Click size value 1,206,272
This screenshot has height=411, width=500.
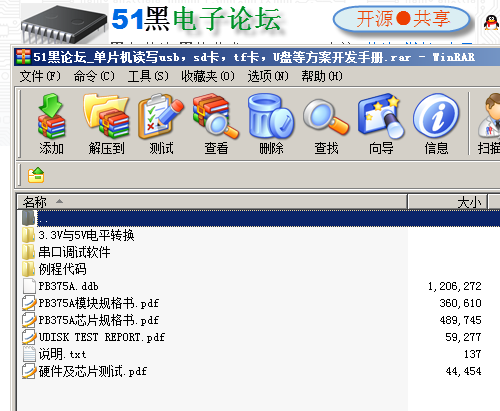click(455, 286)
